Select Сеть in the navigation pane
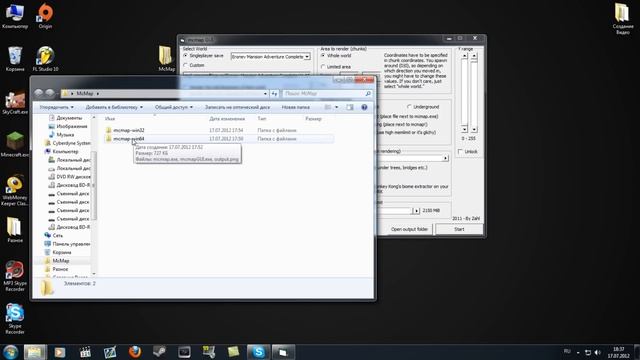Image resolution: width=640 pixels, height=360 pixels. pos(58,236)
